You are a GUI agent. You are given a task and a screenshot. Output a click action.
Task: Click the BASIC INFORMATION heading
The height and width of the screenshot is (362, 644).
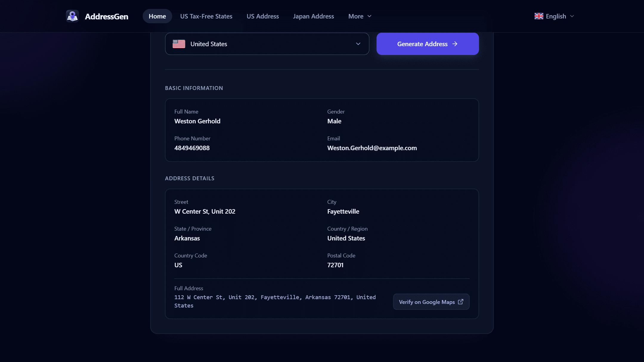click(194, 88)
